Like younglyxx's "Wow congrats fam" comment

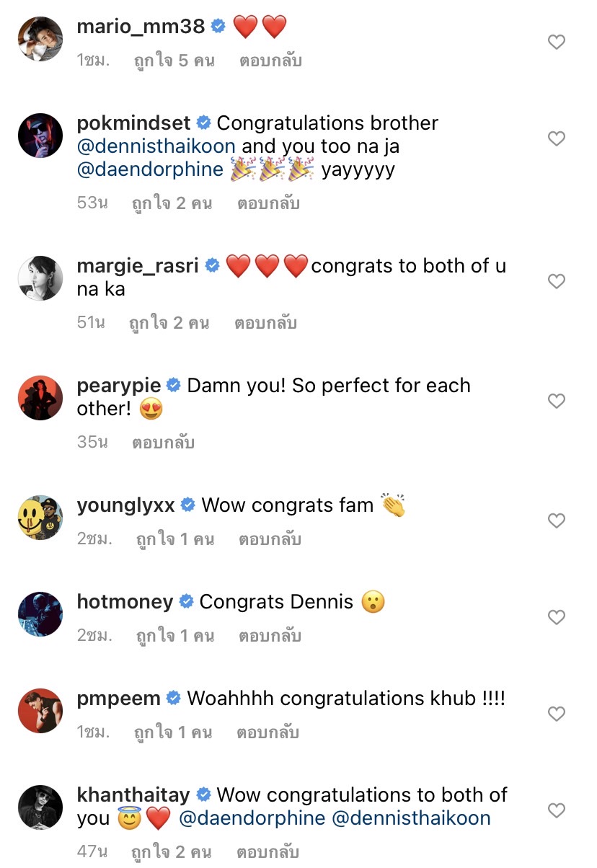pos(556,521)
